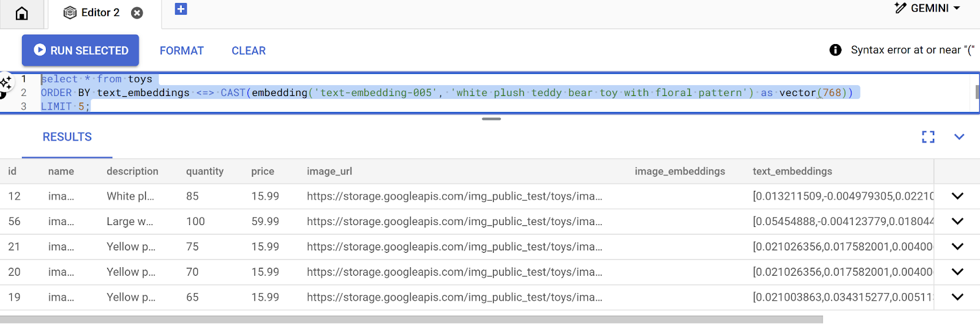The height and width of the screenshot is (326, 980).
Task: Click the horizontal scrollbar under results
Action: click(410, 319)
